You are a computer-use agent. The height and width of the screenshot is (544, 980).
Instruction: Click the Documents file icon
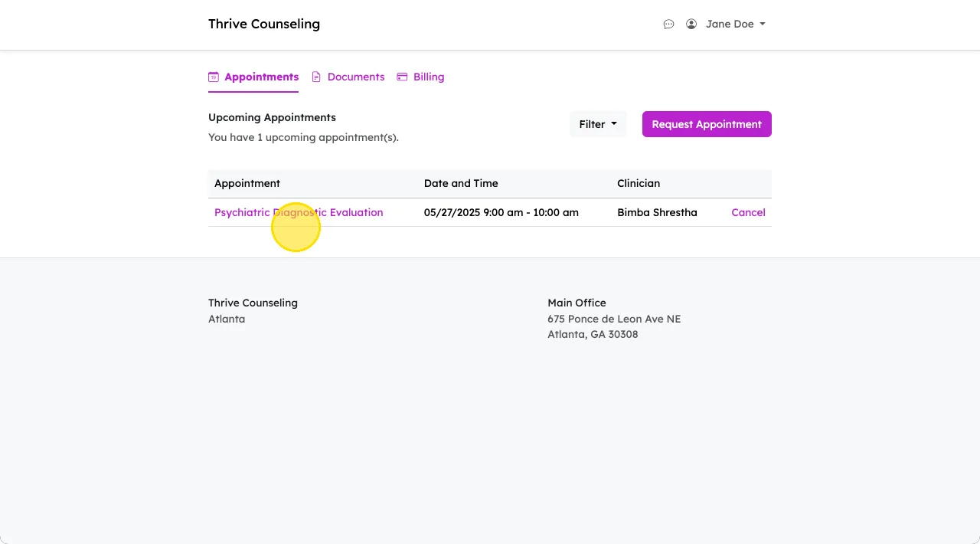(x=316, y=77)
